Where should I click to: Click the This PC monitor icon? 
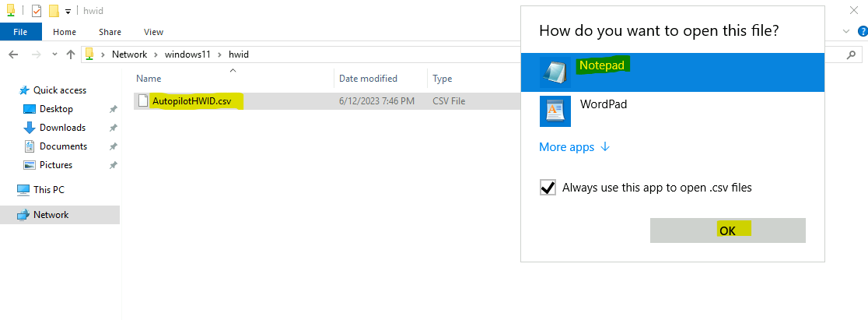pos(23,190)
